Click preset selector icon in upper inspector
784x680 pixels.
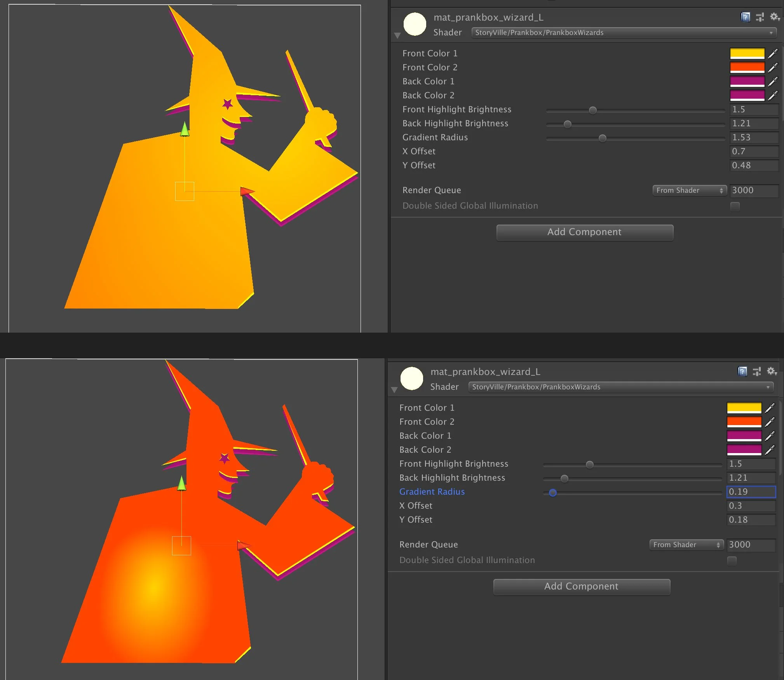point(760,17)
